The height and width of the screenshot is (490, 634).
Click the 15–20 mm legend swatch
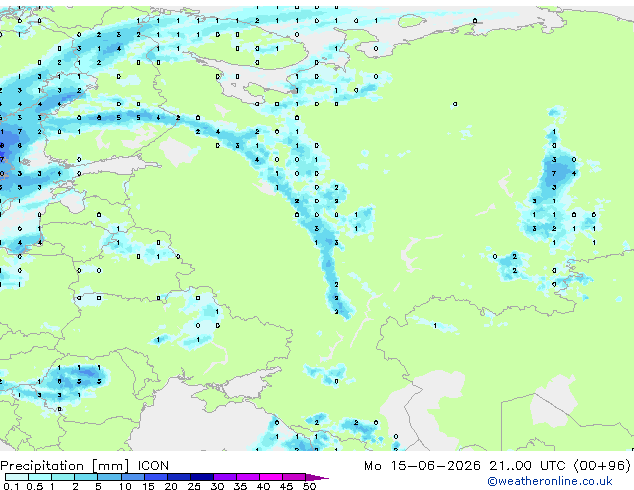156,477
